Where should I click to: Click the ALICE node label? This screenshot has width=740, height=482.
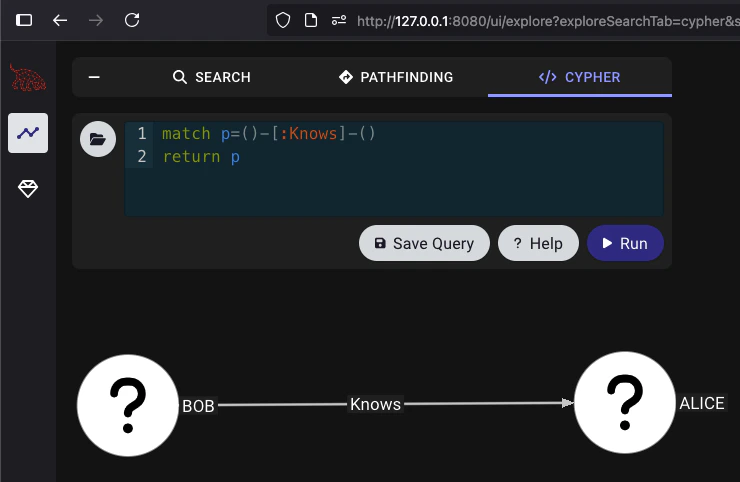coord(702,403)
